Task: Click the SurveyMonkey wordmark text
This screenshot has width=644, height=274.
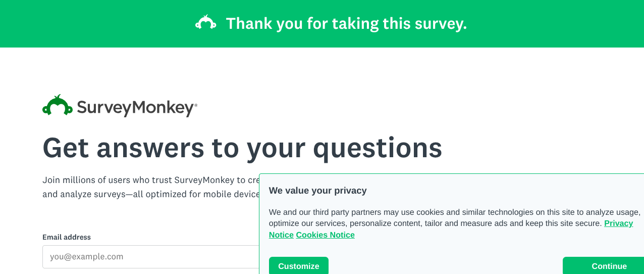Action: click(135, 108)
